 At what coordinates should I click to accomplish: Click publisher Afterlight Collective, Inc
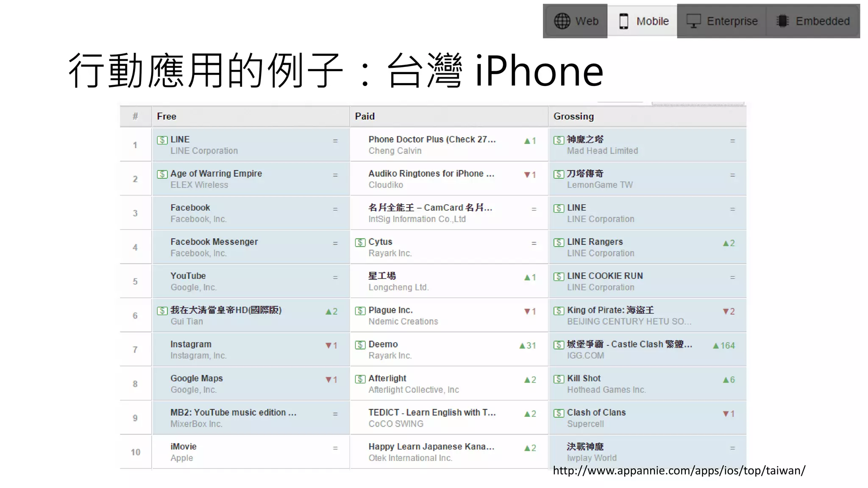(414, 390)
